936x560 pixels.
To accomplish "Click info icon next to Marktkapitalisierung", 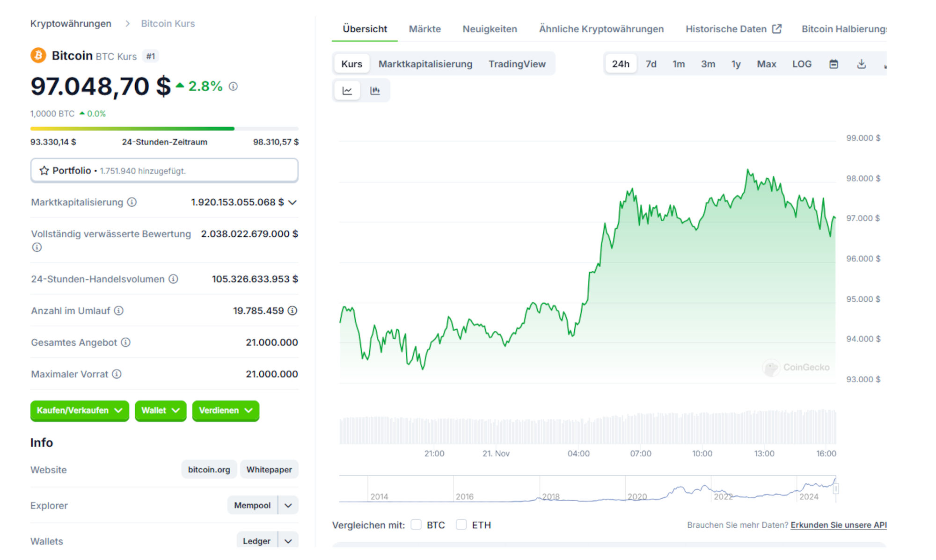I will tap(132, 202).
